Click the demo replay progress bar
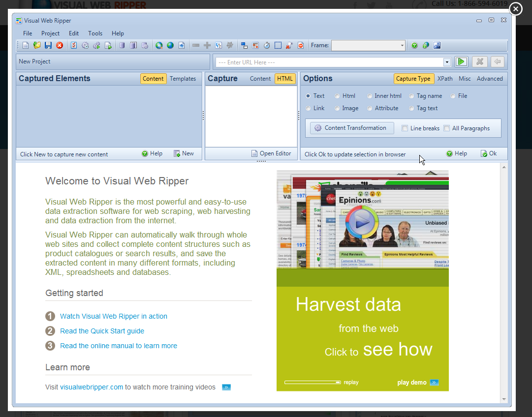 [313, 383]
